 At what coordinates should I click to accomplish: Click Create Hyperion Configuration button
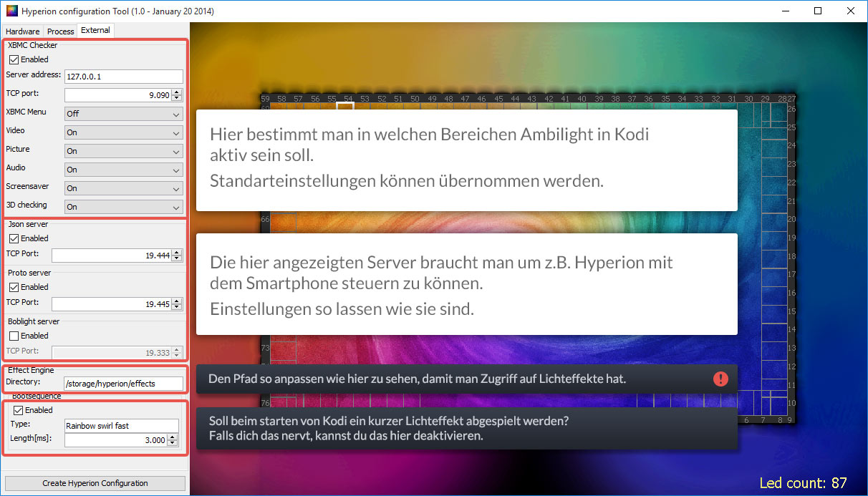tap(95, 483)
